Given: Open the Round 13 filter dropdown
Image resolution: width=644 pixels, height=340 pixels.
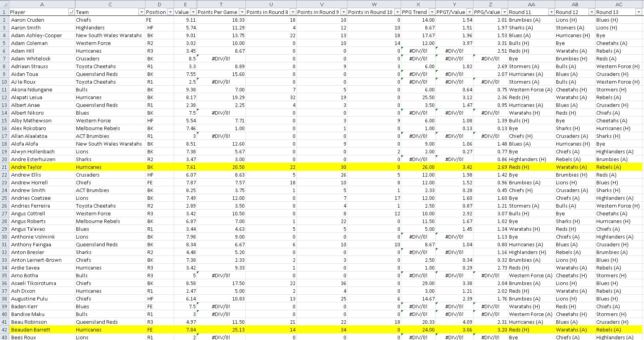Looking at the screenshot, I should (638, 12).
